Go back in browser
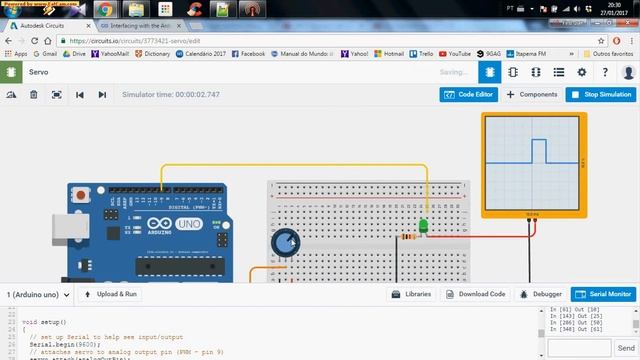 click(9, 41)
